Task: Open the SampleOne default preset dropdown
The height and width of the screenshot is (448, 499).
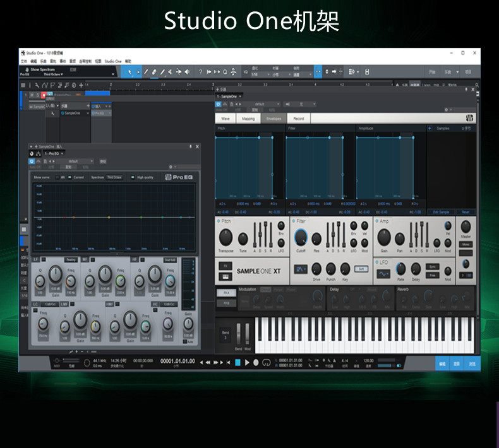Action: 262,104
